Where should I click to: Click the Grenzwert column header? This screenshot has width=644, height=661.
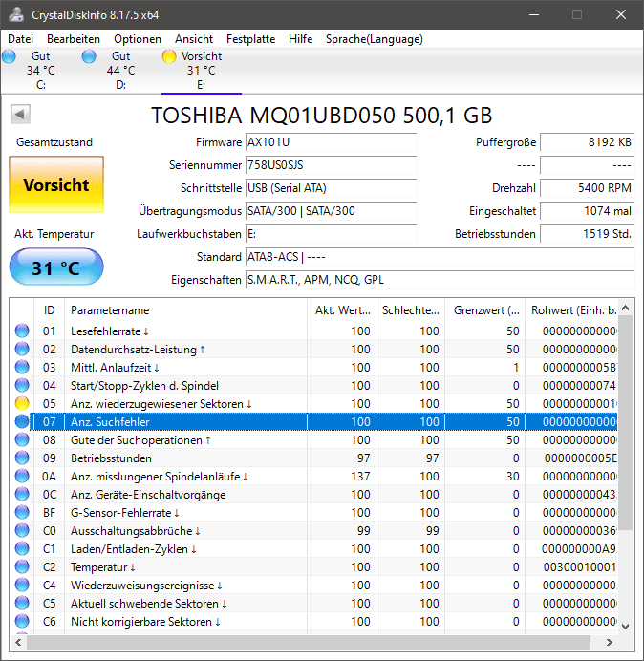pyautogui.click(x=485, y=310)
